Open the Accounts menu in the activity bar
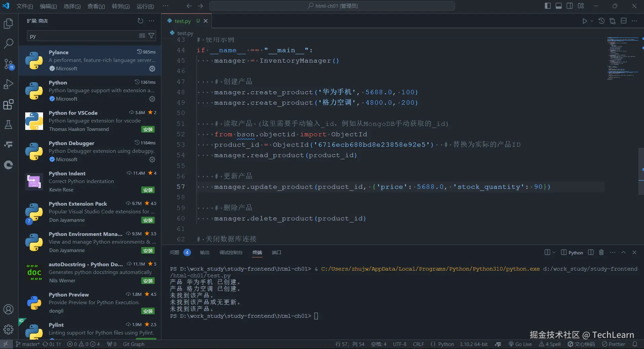644x349 pixels. click(x=8, y=309)
